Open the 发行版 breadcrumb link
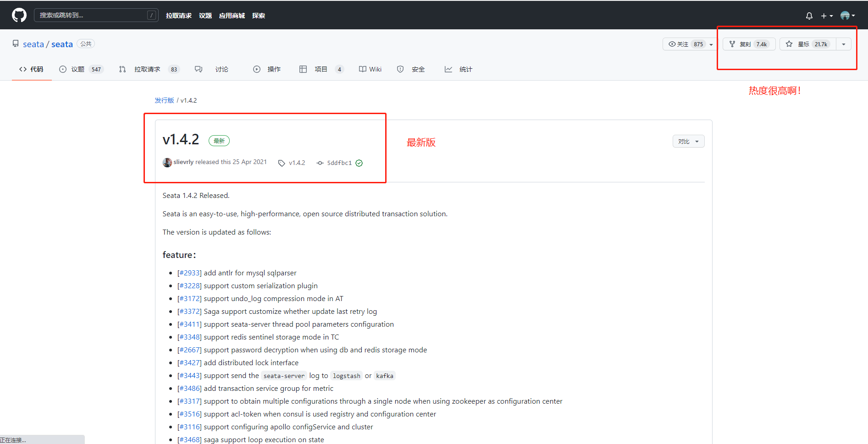 164,100
